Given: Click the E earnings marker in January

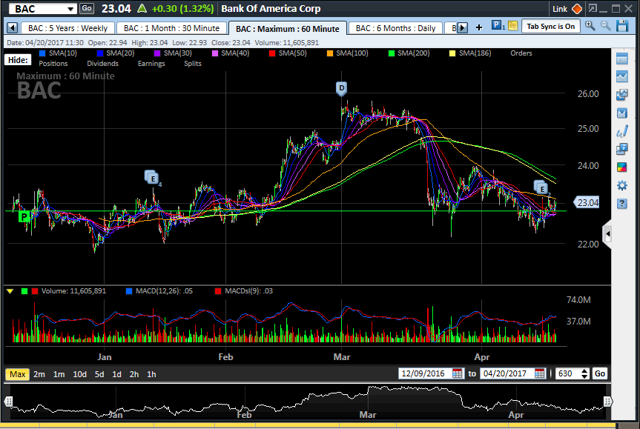Looking at the screenshot, I should (152, 178).
